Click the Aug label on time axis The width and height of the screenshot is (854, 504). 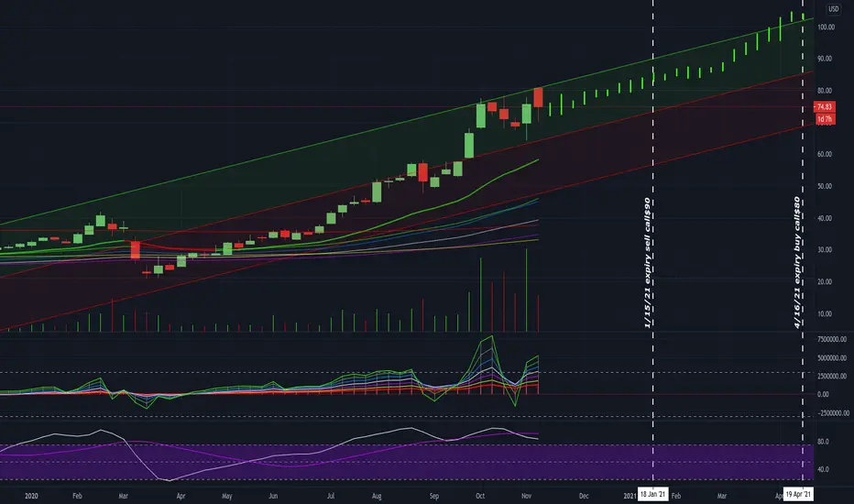[377, 496]
